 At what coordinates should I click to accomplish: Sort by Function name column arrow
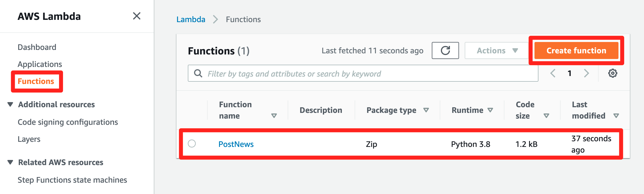click(x=274, y=116)
